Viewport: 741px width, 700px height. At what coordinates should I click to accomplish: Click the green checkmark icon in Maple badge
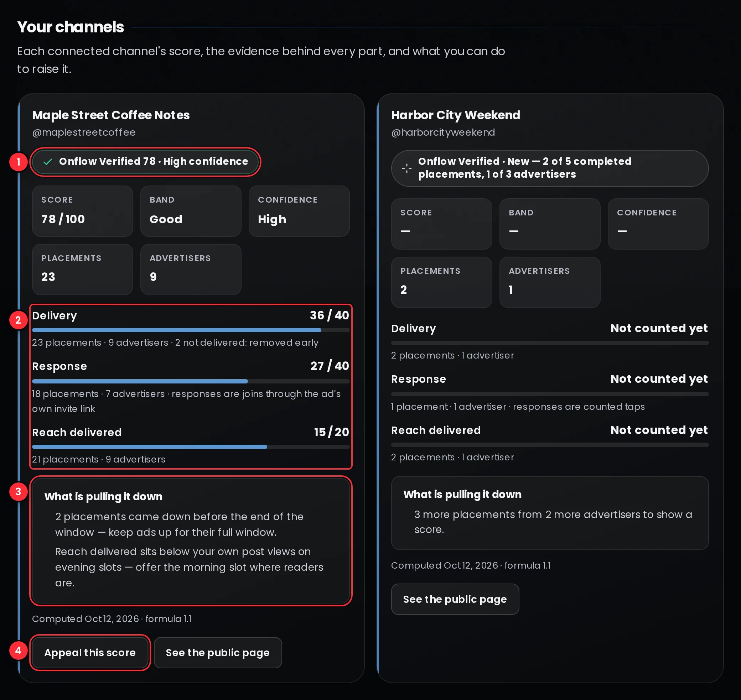coord(47,162)
